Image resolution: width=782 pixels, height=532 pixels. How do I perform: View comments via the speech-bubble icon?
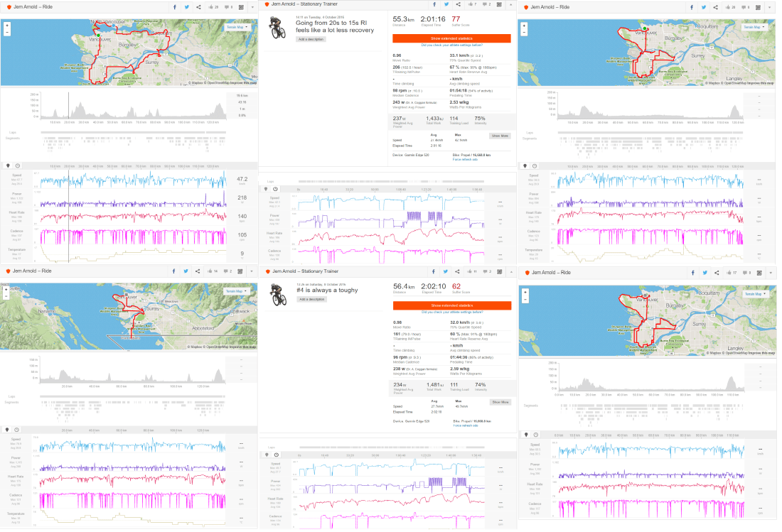[x=226, y=6]
